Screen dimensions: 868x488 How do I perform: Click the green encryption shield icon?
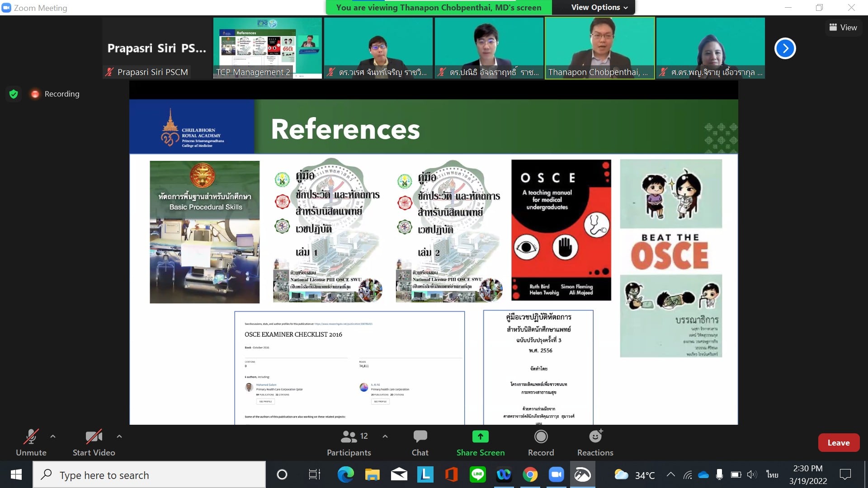pos(14,94)
